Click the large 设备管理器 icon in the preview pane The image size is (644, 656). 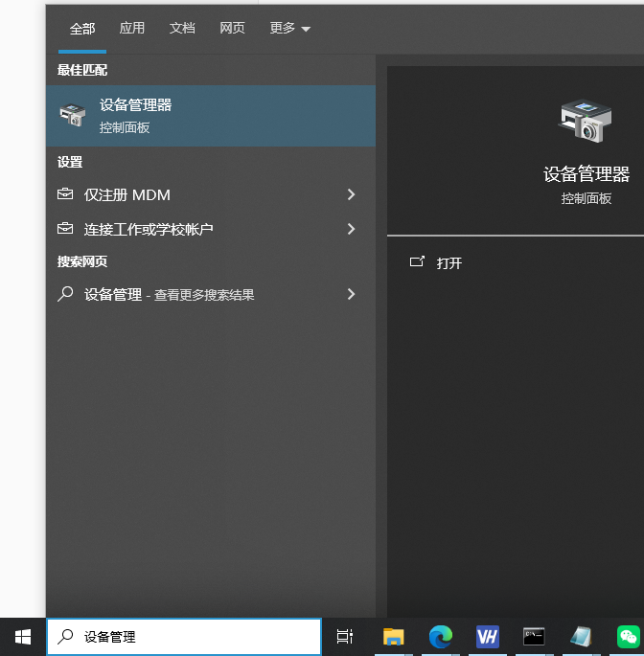click(586, 121)
